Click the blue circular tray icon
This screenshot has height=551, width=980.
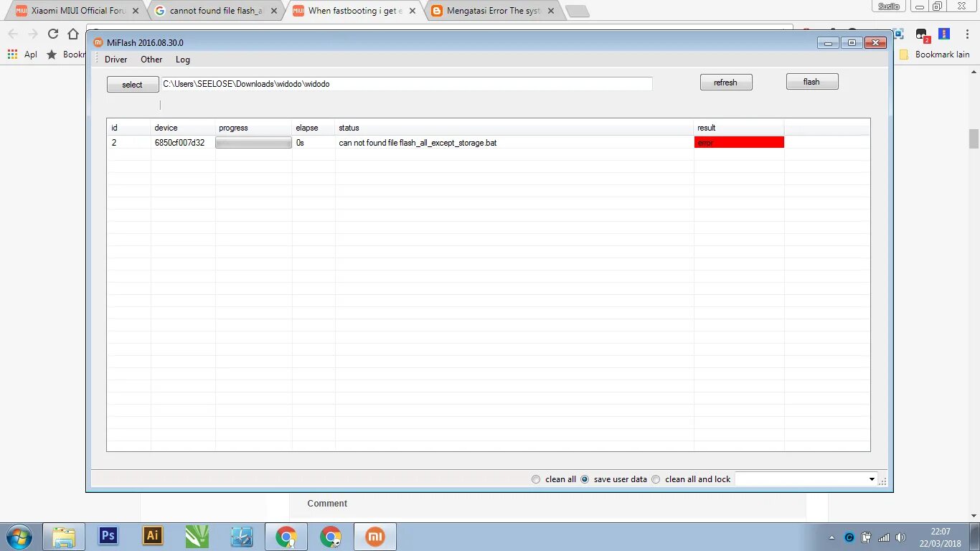tap(849, 537)
